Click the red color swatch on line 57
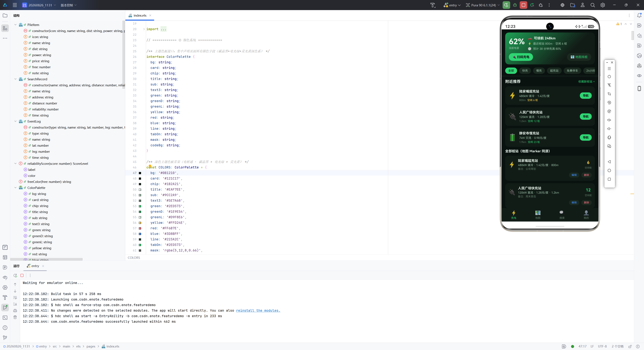Viewport: 644px width, 350px height. click(140, 228)
